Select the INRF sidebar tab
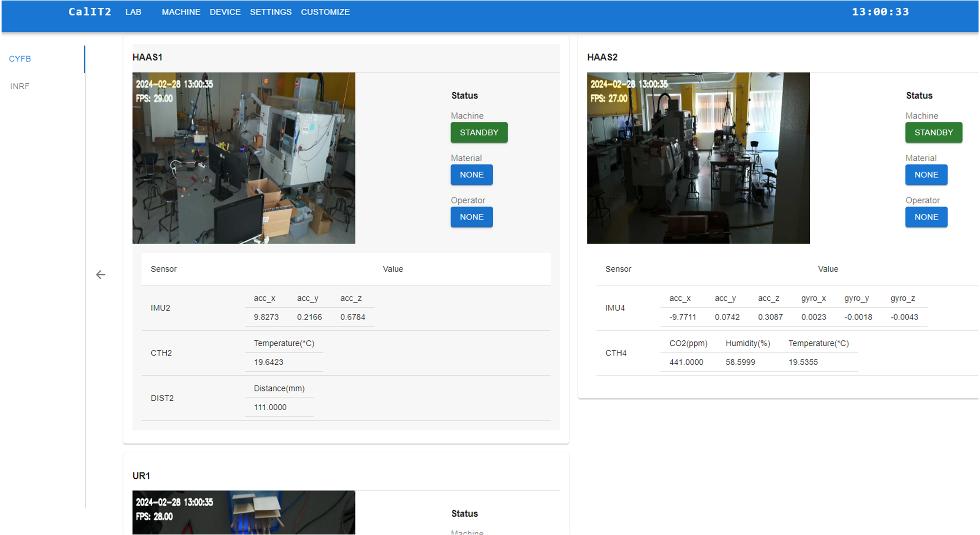The width and height of the screenshot is (980, 535). (x=20, y=86)
